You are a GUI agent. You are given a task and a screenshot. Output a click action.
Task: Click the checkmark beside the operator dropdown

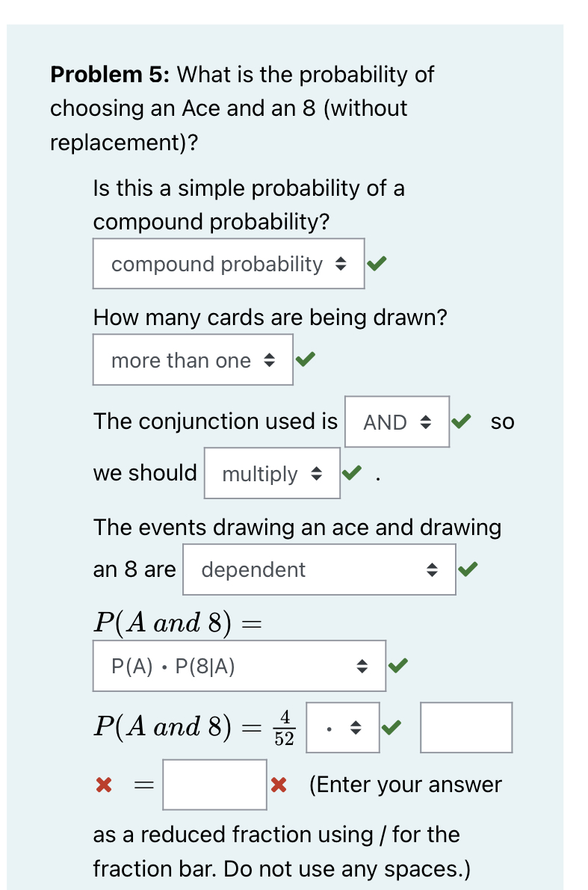391,726
